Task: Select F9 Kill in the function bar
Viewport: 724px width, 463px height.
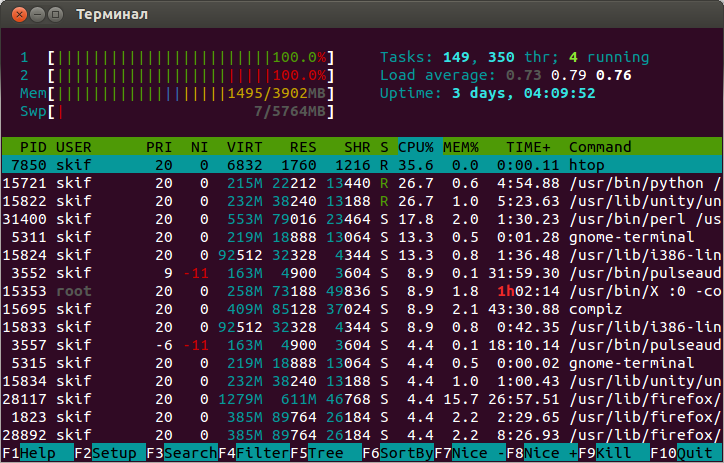Action: (614, 453)
